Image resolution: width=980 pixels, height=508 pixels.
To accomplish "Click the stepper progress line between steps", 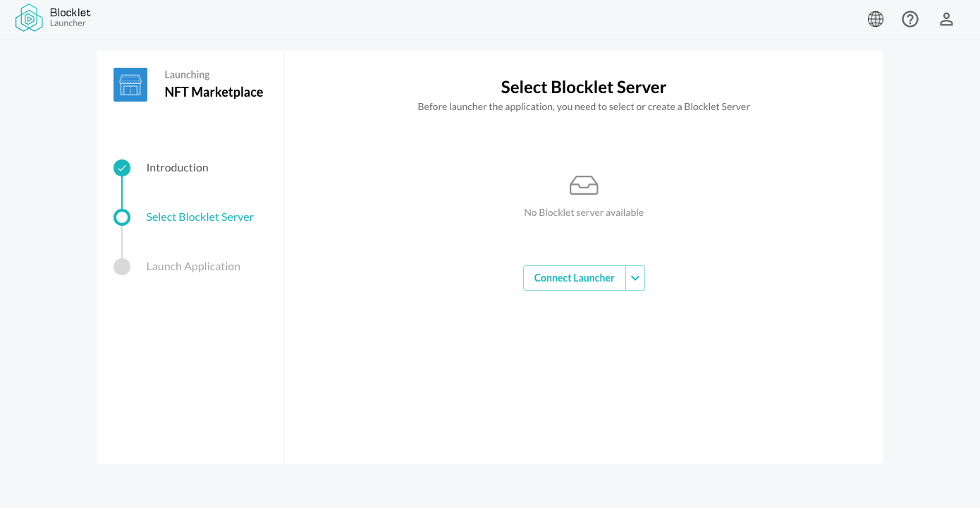I will click(122, 193).
